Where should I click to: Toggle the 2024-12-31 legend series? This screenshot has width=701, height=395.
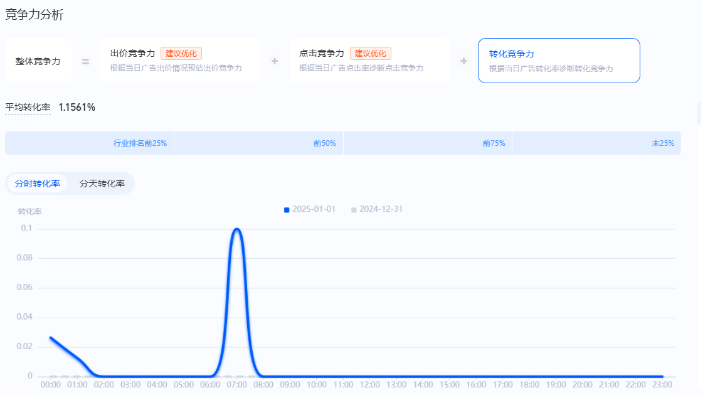tap(377, 209)
